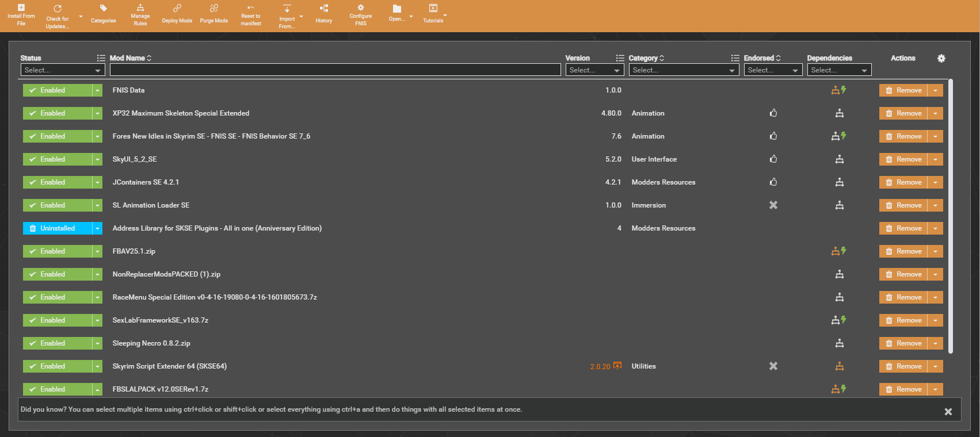
Task: Run Check for Updates from the toolbar
Action: pos(58,9)
